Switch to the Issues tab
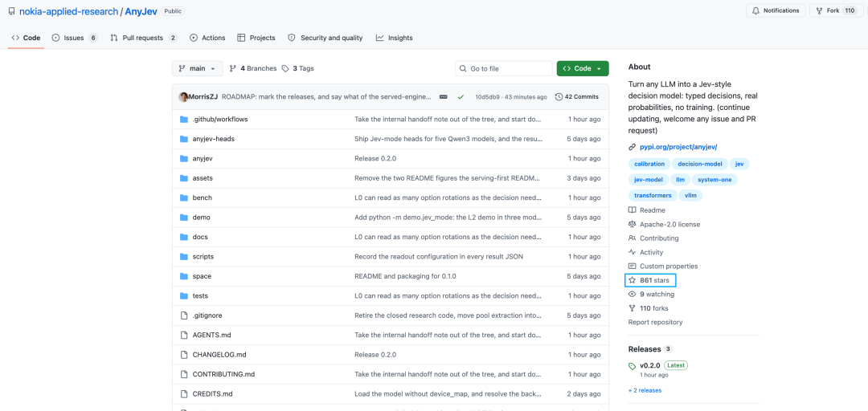The height and width of the screenshot is (411, 868). coord(75,38)
